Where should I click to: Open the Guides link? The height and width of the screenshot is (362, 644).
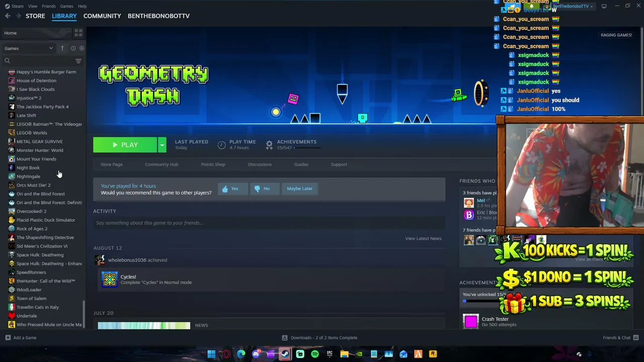tap(301, 164)
